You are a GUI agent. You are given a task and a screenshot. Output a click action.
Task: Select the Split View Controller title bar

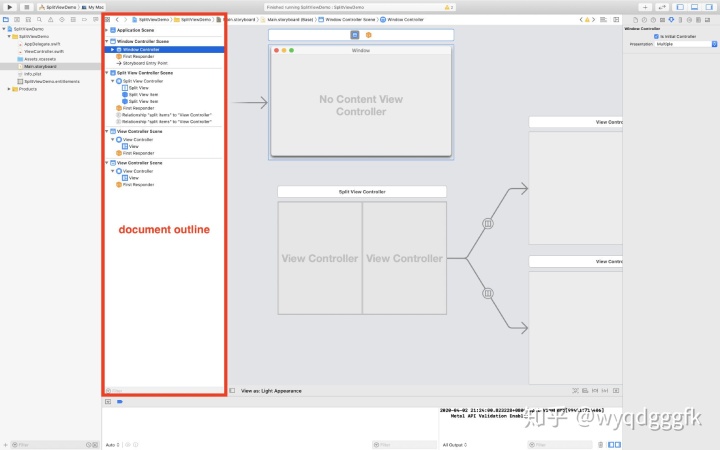[362, 191]
